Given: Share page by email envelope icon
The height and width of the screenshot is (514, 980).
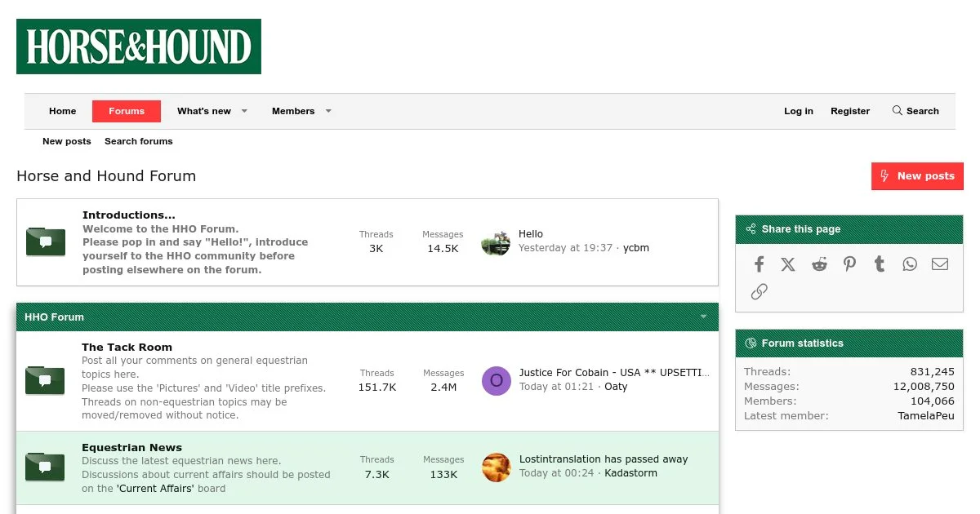Looking at the screenshot, I should [x=940, y=264].
